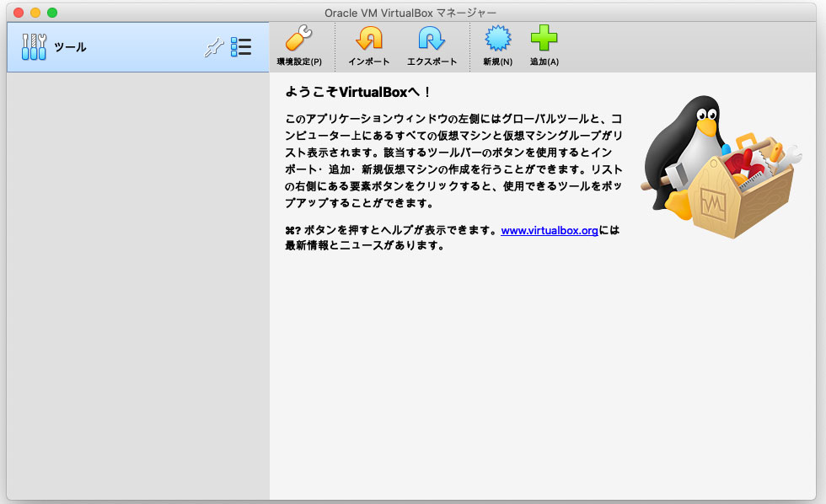Open the tools list menu icon
The height and width of the screenshot is (504, 826).
click(x=241, y=47)
